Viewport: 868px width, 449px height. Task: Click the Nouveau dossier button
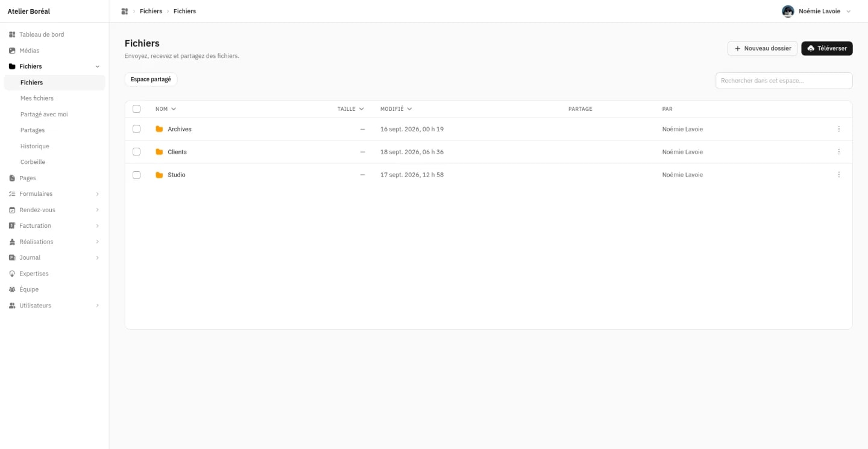(763, 48)
